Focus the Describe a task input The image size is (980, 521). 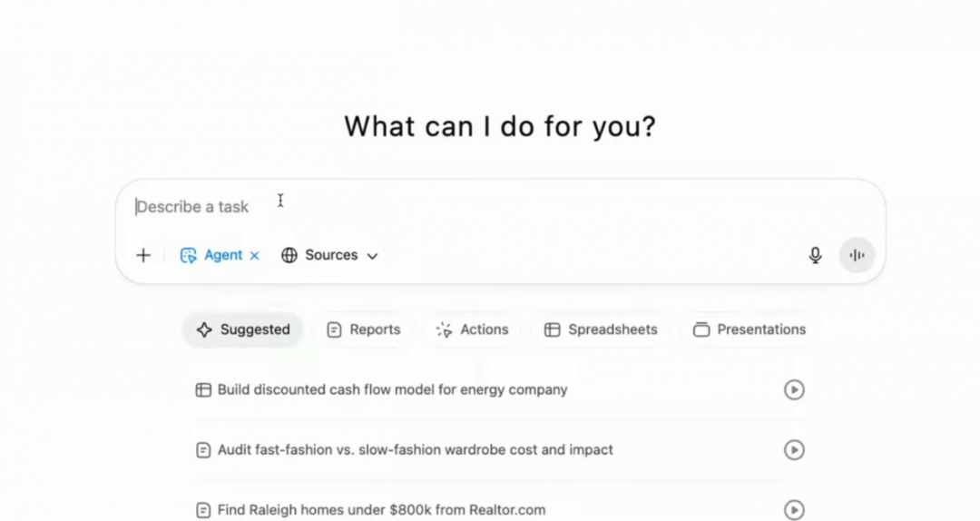click(500, 207)
